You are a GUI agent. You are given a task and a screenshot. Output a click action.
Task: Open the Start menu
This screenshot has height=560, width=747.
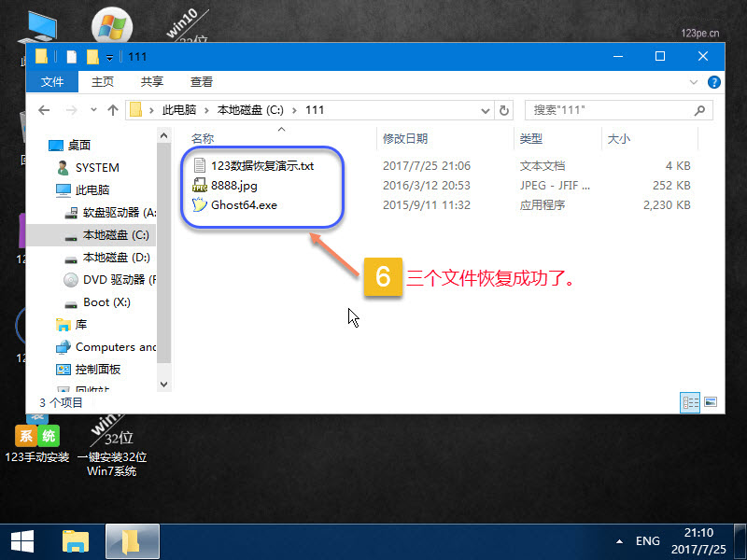click(x=21, y=540)
